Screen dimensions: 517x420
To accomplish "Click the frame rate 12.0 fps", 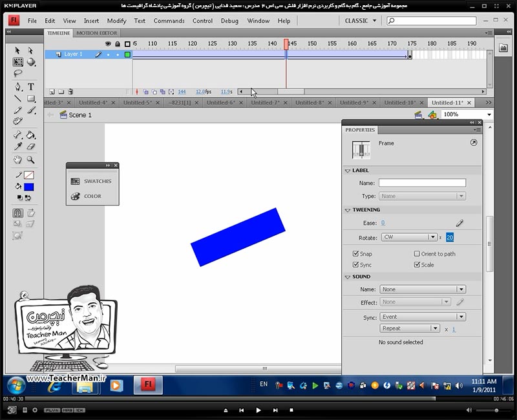I will pyautogui.click(x=204, y=92).
